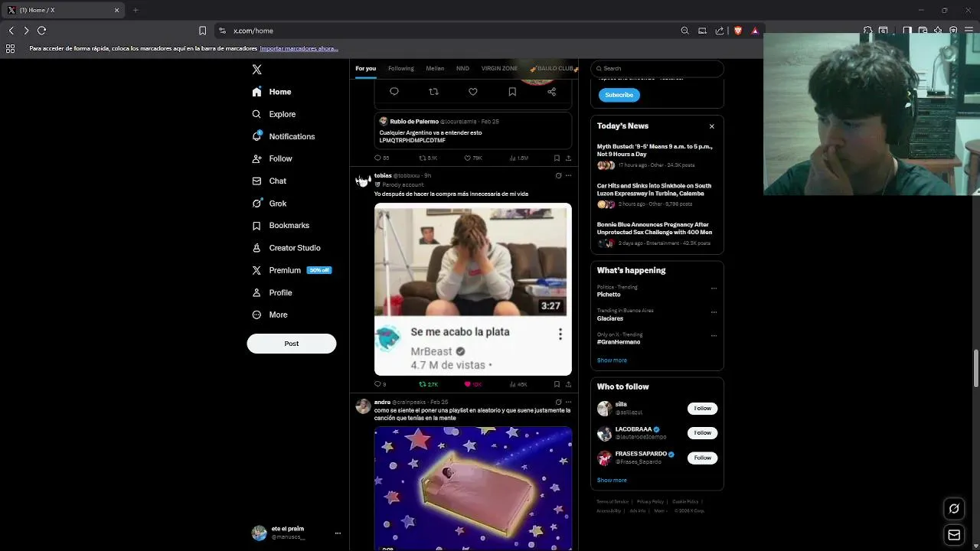
Task: Undo repost on tobias post (2.7K)
Action: coord(428,384)
